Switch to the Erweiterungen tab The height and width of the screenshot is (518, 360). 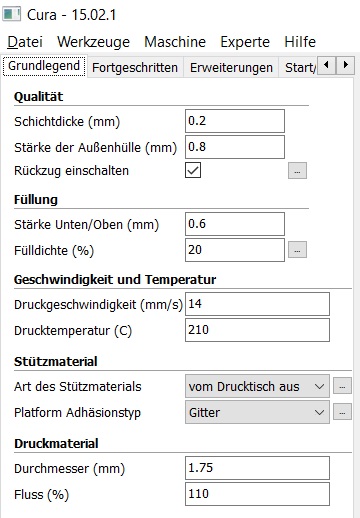(x=231, y=67)
